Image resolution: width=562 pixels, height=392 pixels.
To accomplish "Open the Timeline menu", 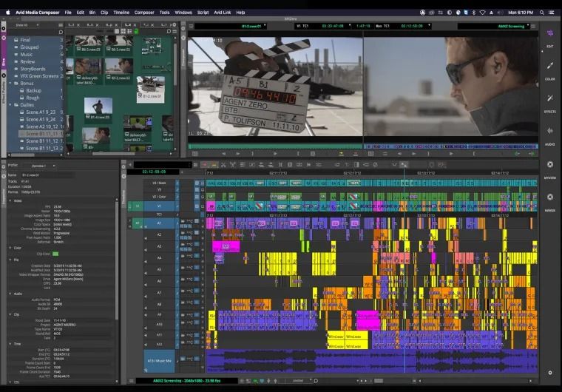I will click(x=121, y=13).
